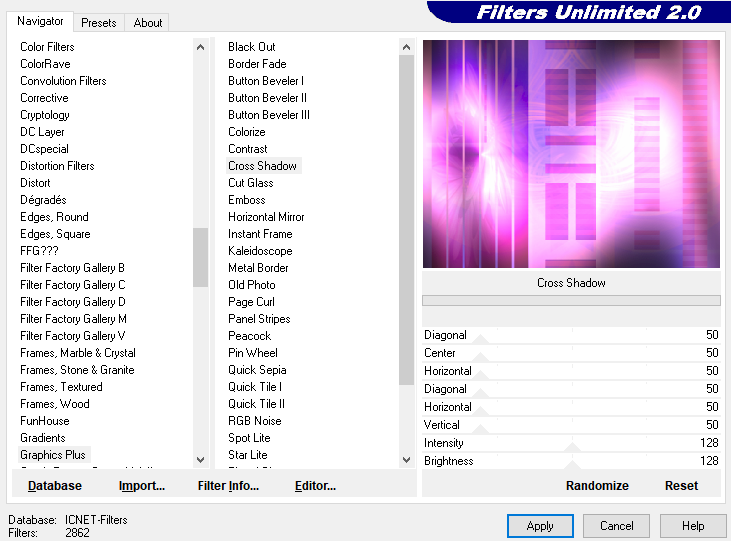The image size is (731, 541).
Task: Choose the Colorize filter
Action: click(x=247, y=132)
